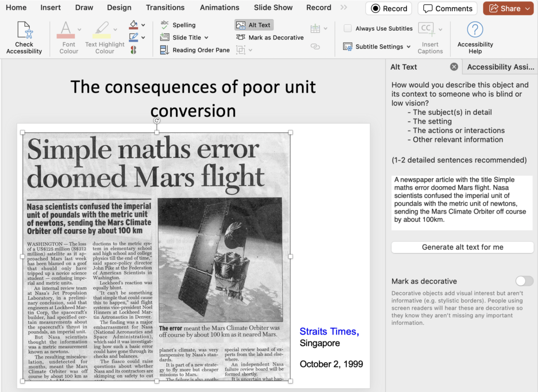Switch to the Slide Show tab

coord(273,7)
